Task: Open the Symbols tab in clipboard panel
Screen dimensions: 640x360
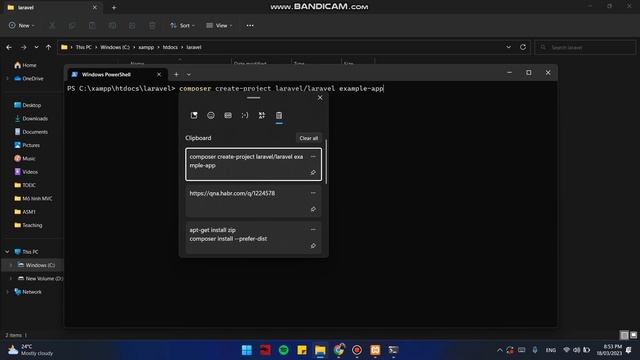Action: click(x=262, y=116)
